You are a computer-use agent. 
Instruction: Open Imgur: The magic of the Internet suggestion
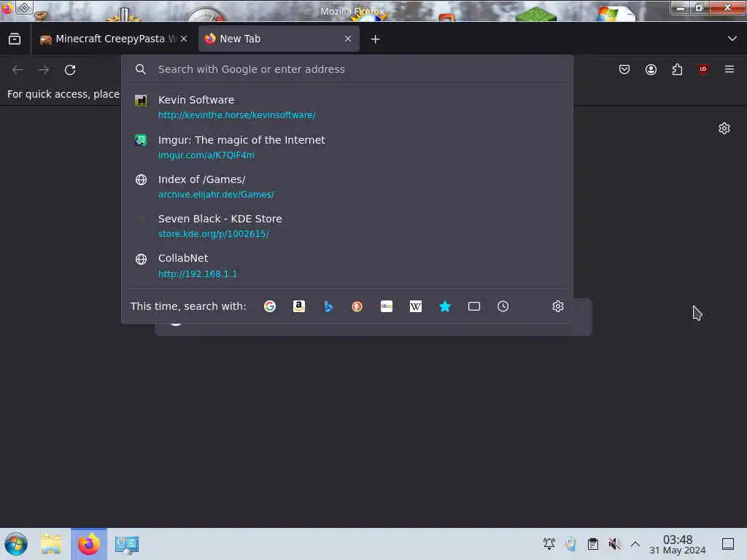pyautogui.click(x=347, y=147)
